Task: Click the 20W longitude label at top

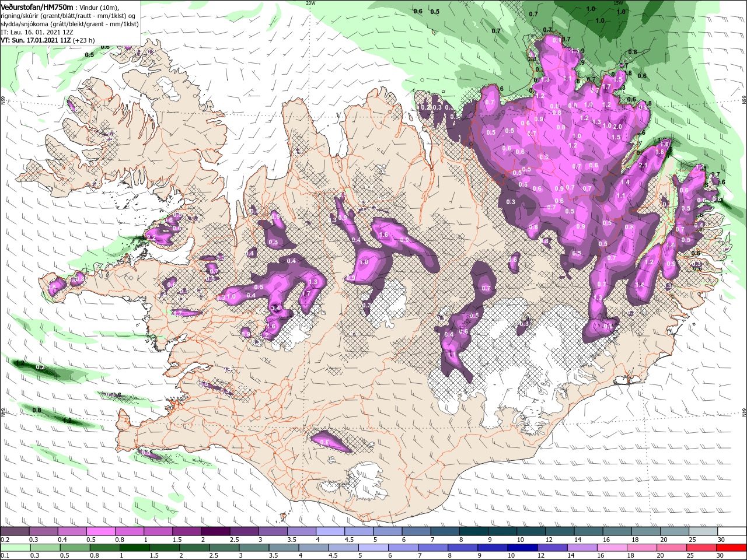Action: (x=310, y=3)
